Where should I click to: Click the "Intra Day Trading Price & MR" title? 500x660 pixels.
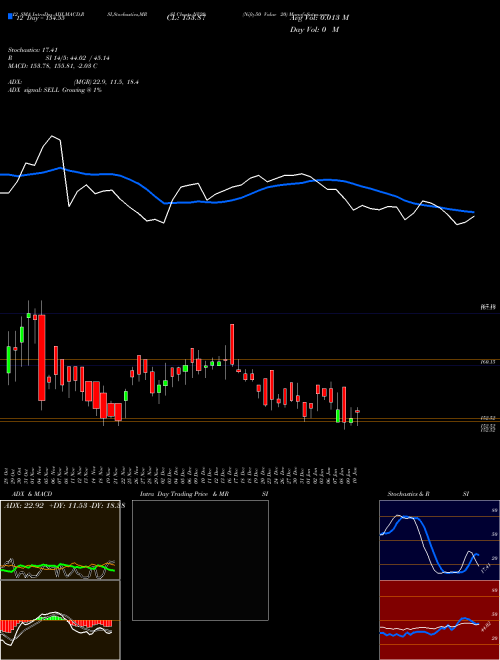(x=184, y=494)
